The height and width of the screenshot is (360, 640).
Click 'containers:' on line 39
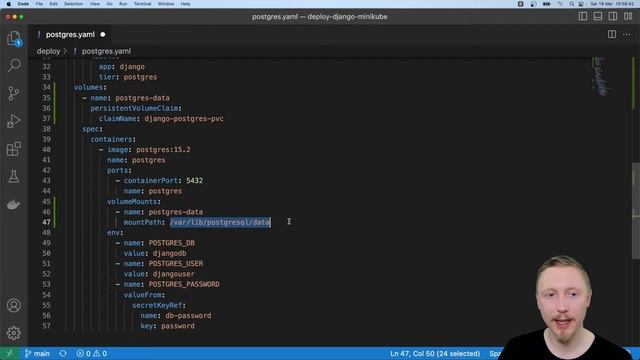tap(113, 139)
